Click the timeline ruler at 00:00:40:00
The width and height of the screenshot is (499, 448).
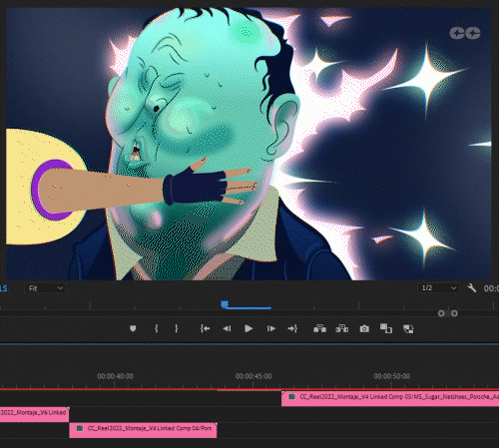tap(115, 376)
